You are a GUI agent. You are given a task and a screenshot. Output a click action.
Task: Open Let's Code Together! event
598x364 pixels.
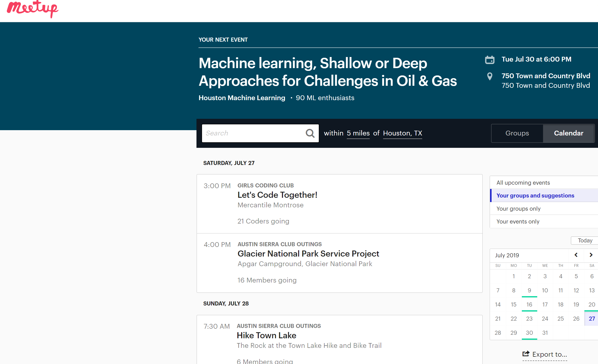pos(277,195)
